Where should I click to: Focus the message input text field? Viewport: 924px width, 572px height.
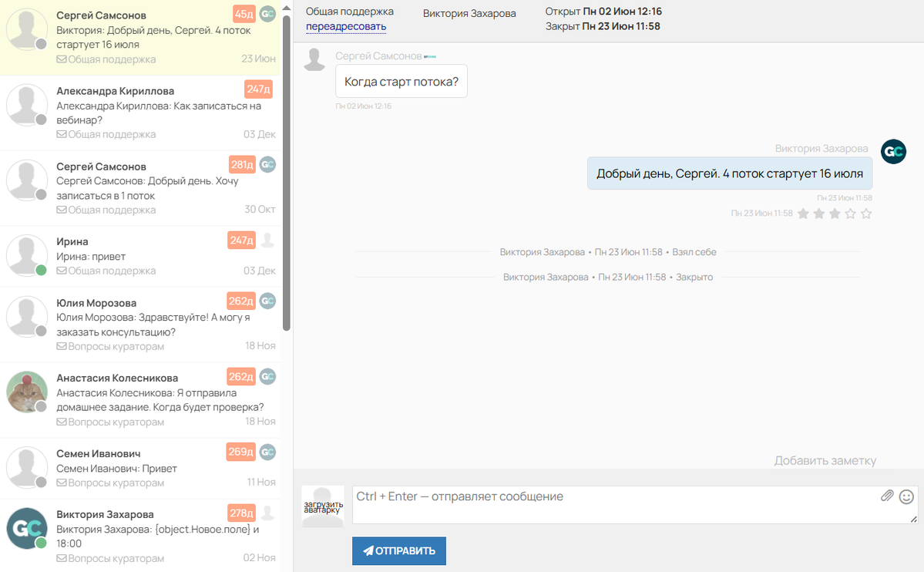[x=617, y=505]
